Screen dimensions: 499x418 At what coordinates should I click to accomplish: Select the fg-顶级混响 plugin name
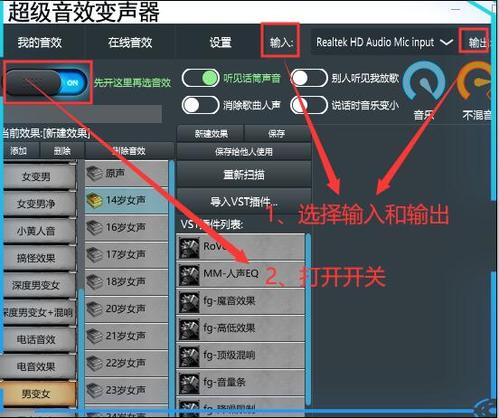point(229,355)
